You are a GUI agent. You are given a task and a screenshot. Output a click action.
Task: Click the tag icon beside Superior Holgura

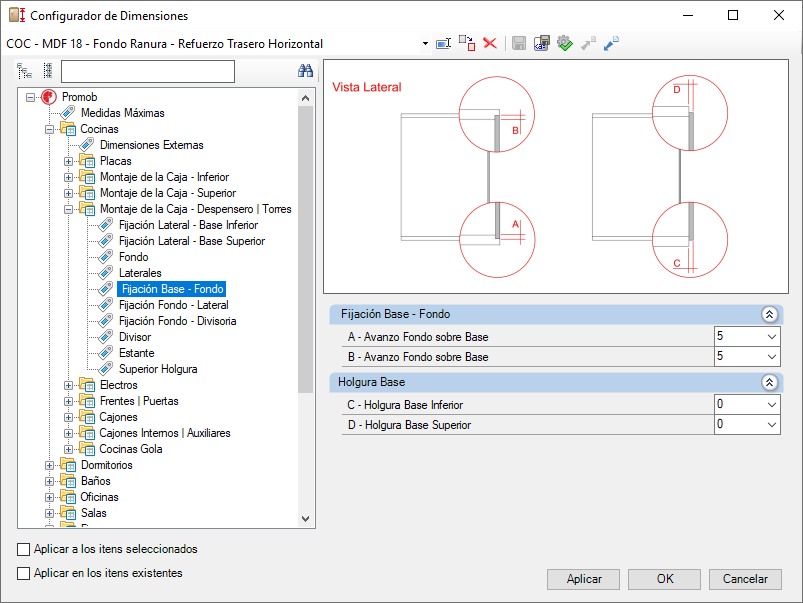pyautogui.click(x=105, y=369)
